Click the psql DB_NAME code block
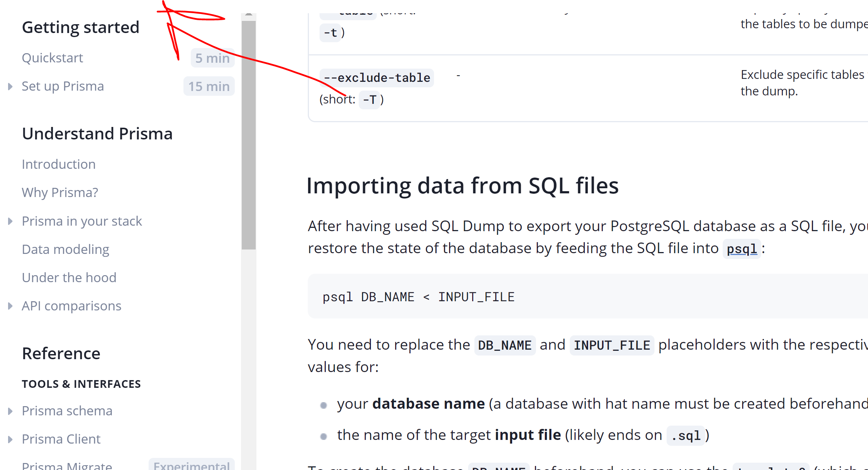 [418, 297]
